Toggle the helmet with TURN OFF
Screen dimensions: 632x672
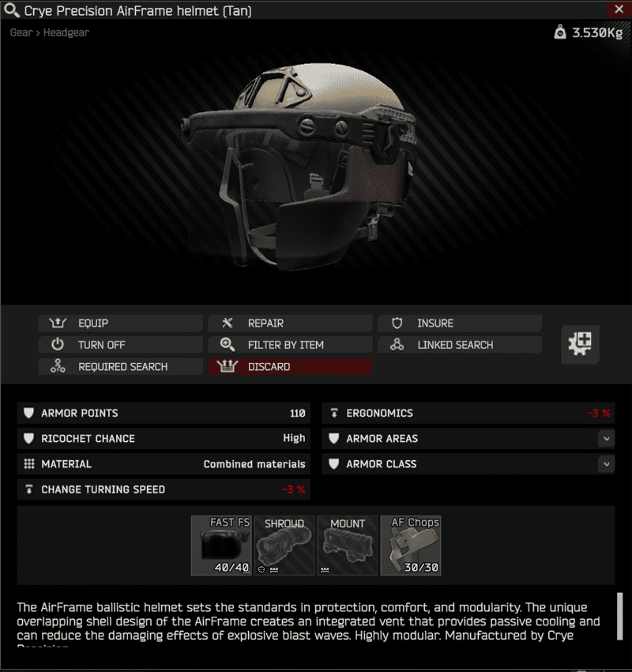coord(120,345)
